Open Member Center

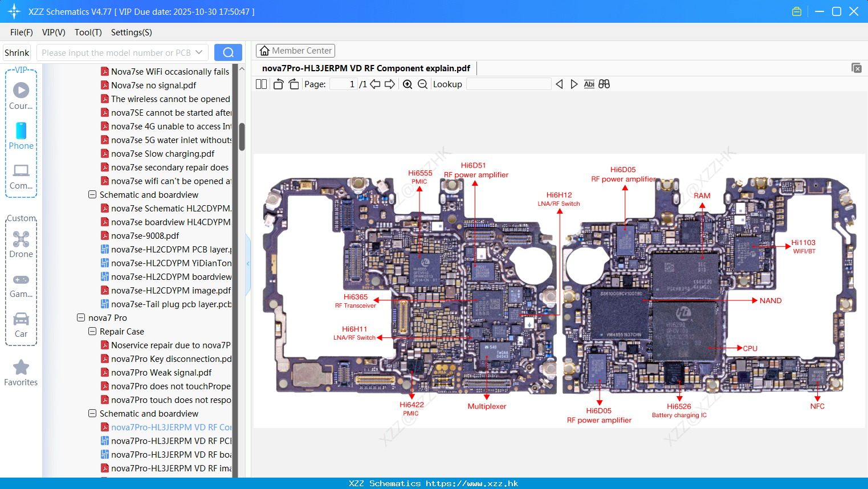click(x=295, y=51)
